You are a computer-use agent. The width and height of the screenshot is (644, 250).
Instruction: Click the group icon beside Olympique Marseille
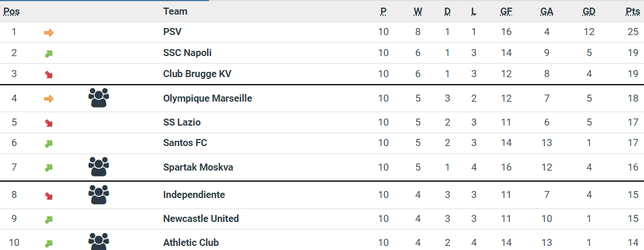pos(99,98)
